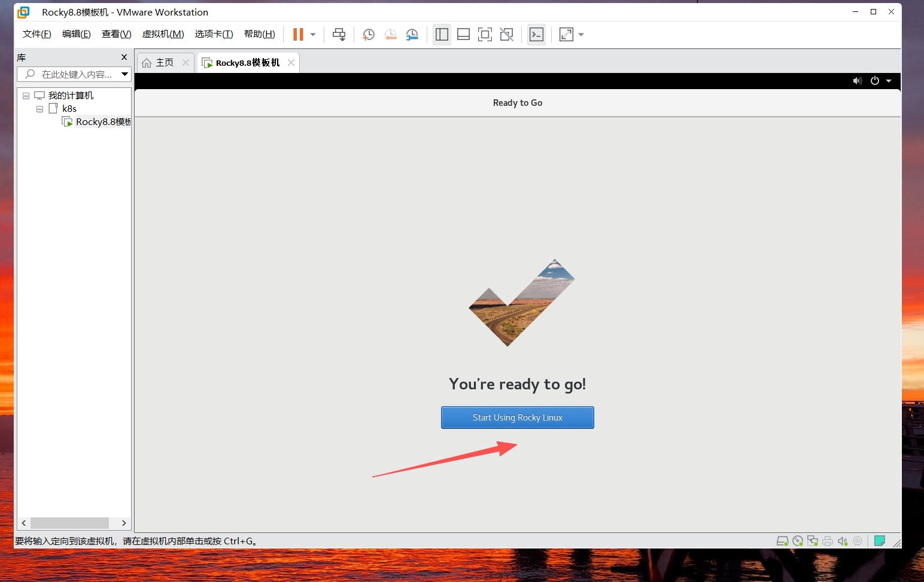Click the library horizontal scrollbar thumb
The width and height of the screenshot is (924, 582).
[69, 523]
